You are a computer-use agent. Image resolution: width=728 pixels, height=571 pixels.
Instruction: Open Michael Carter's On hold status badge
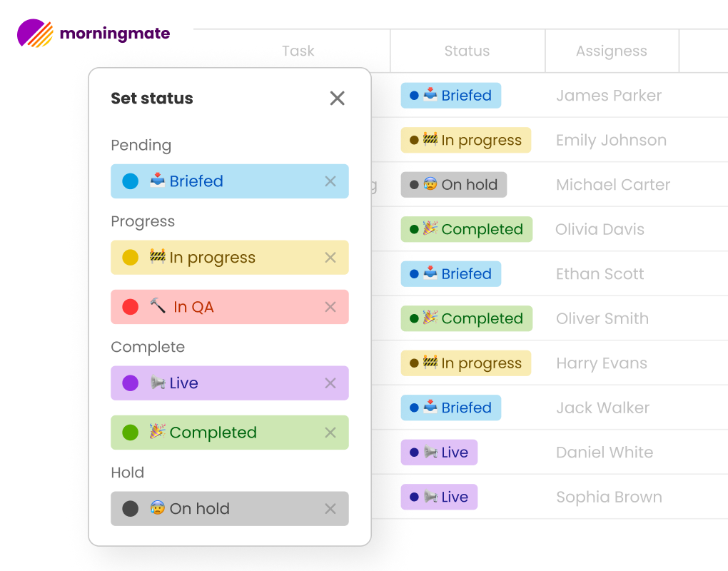pos(453,185)
